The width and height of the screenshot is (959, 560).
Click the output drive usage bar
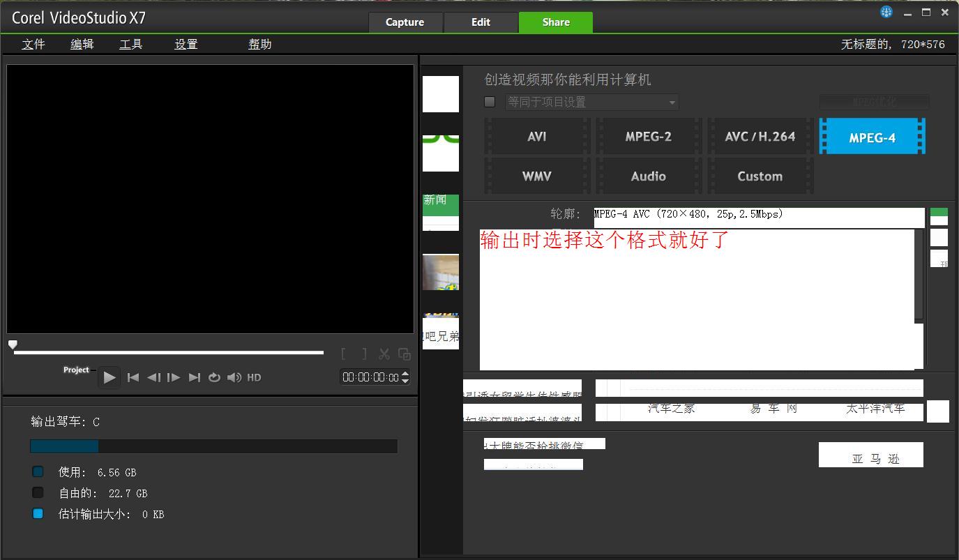tap(213, 446)
